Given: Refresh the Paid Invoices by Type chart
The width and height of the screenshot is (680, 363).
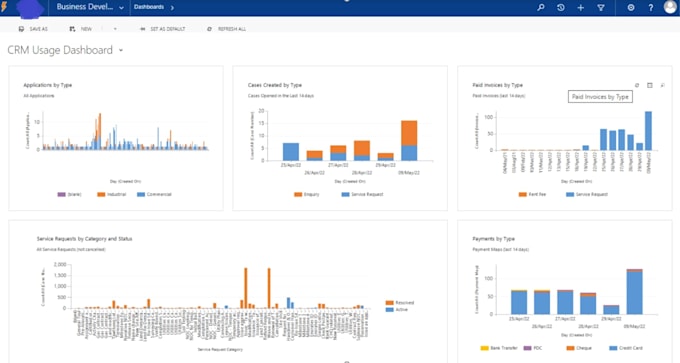Looking at the screenshot, I should (637, 85).
